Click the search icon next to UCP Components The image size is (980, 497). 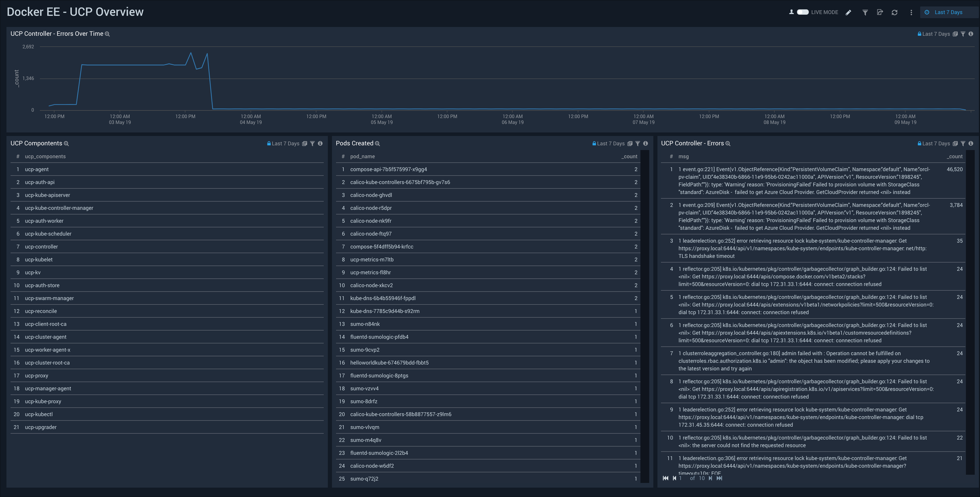click(66, 143)
